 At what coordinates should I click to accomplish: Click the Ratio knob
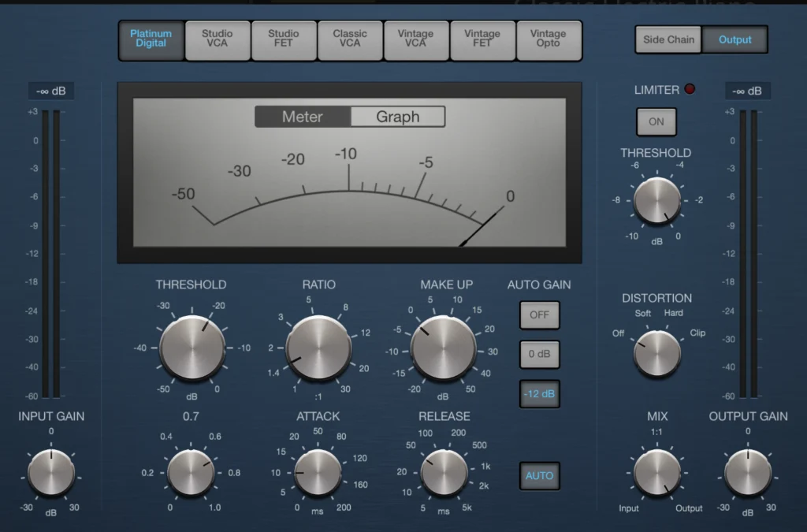pos(318,348)
